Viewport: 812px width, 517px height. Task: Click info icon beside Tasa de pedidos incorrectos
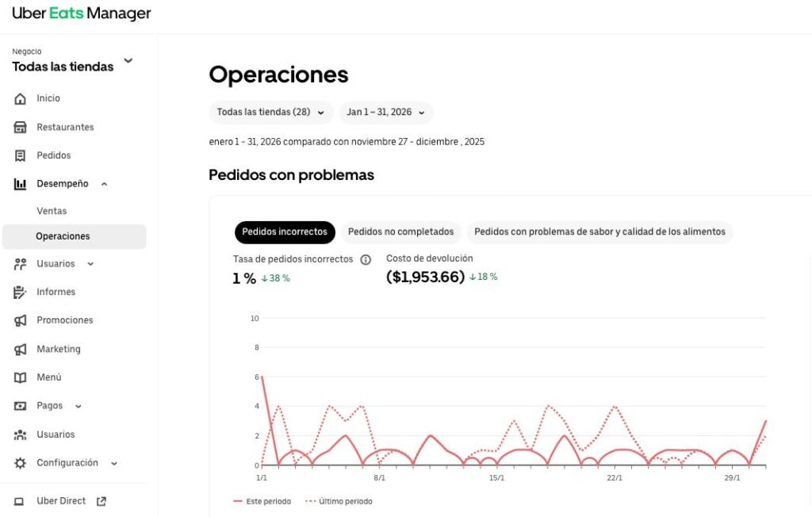(366, 259)
